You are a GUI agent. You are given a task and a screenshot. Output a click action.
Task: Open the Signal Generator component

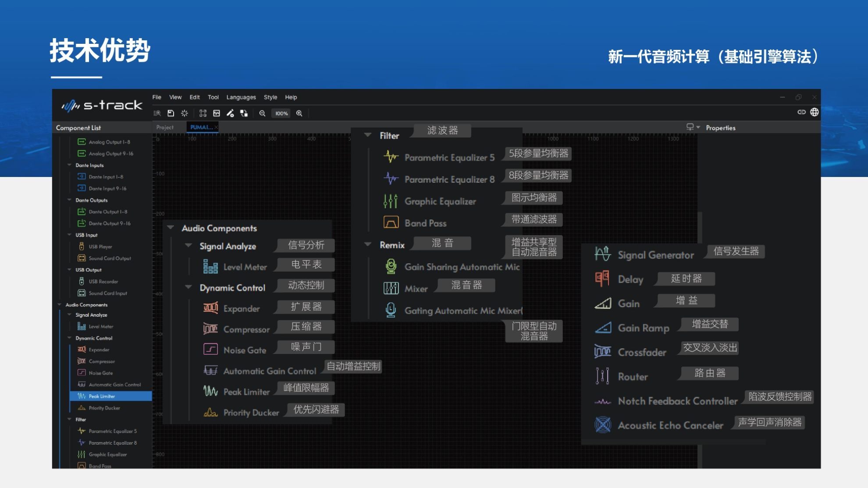tap(602, 253)
